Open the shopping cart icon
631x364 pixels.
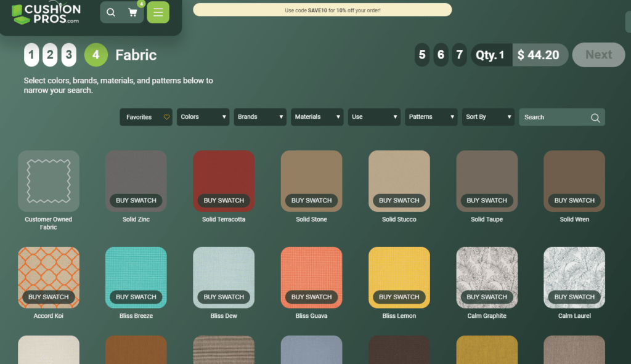(132, 12)
